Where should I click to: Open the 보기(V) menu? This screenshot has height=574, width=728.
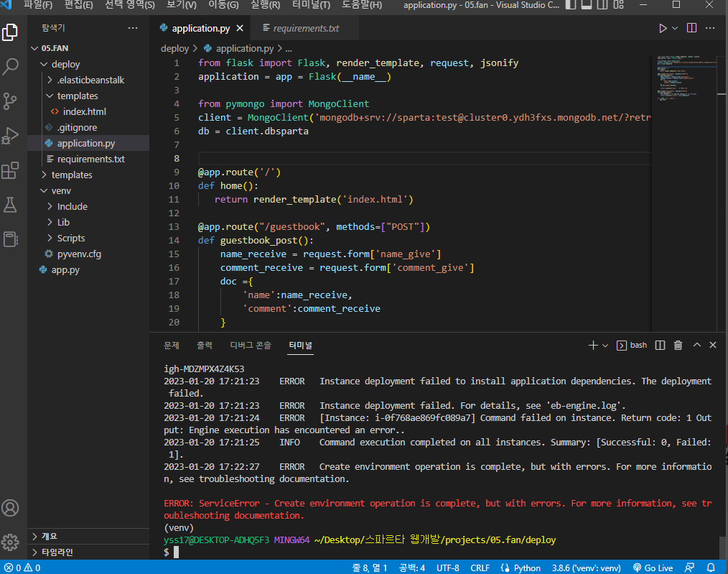pos(182,5)
